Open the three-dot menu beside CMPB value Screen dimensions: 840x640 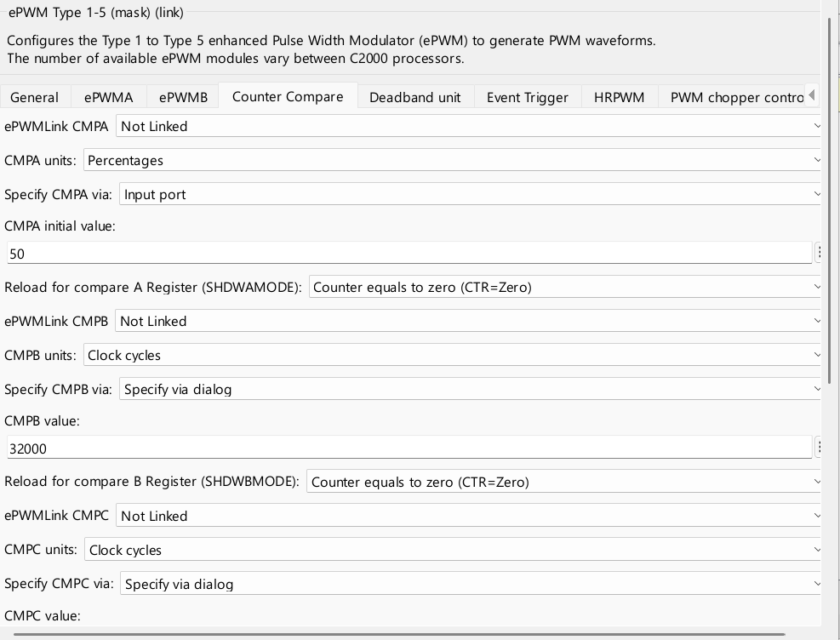click(x=818, y=448)
